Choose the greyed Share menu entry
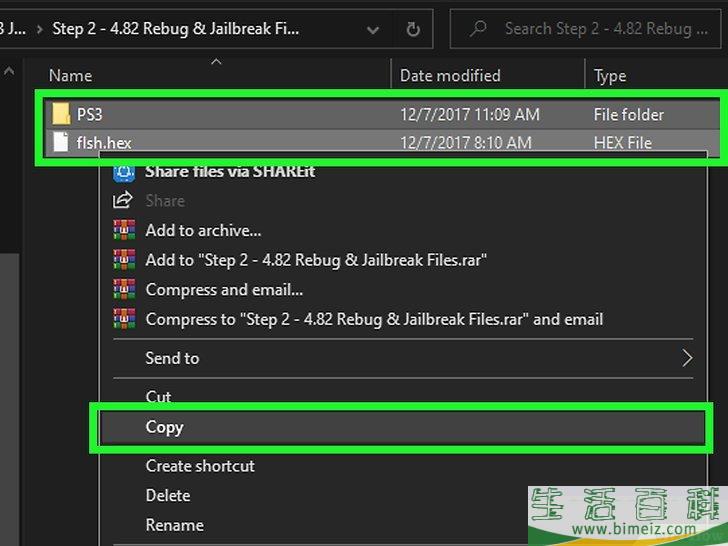 click(x=165, y=201)
